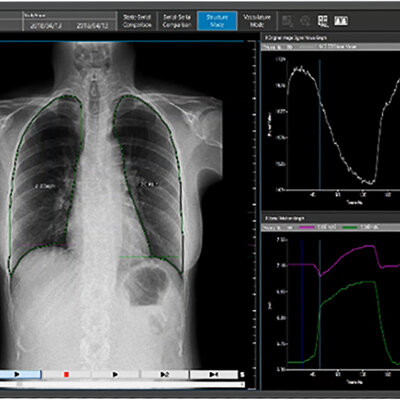Screen dimensions: 400x400
Task: Click the grayed circular reset icon
Action: [305, 21]
